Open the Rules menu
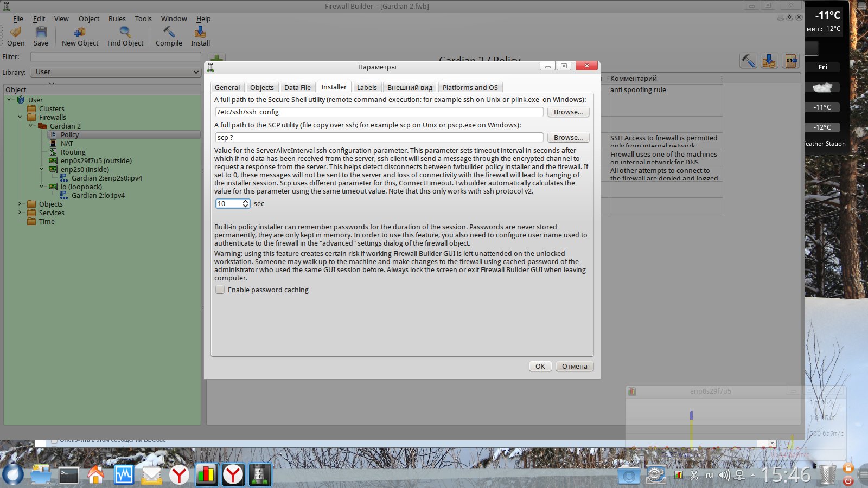The width and height of the screenshot is (868, 488). (117, 18)
